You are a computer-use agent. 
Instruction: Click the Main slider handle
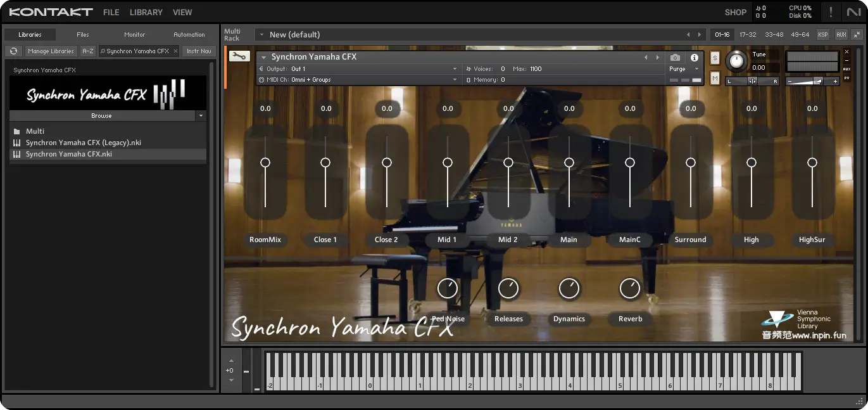point(569,163)
